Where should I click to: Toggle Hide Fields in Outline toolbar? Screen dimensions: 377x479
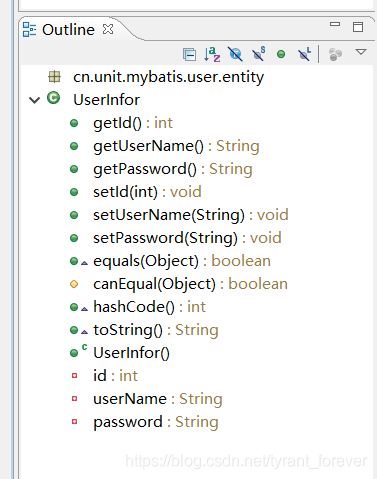coord(235,54)
